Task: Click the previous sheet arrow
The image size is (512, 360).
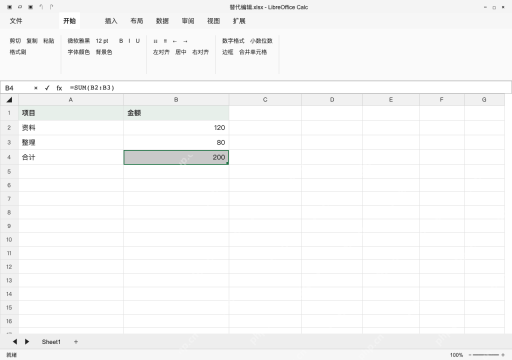Action: 15,342
